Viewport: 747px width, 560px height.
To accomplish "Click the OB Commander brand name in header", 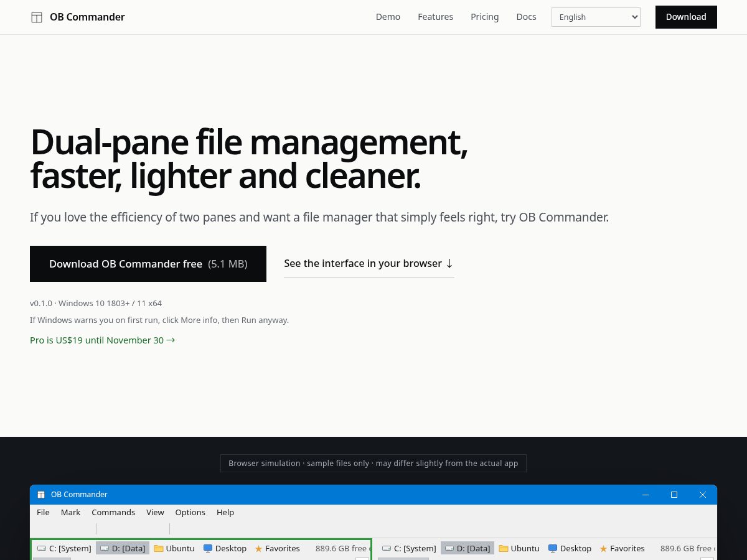I will pyautogui.click(x=87, y=17).
